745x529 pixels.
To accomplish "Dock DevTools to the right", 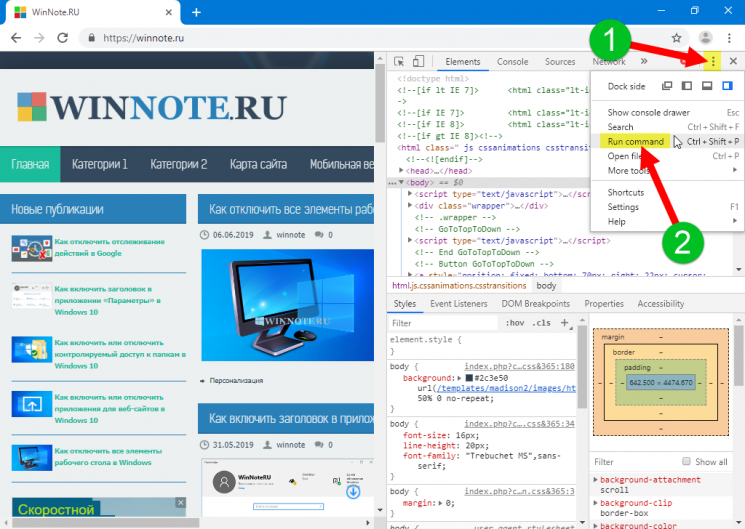I will click(x=727, y=86).
